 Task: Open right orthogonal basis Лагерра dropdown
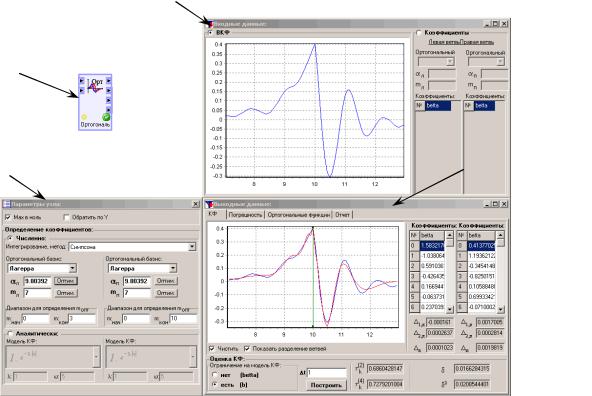click(x=173, y=268)
